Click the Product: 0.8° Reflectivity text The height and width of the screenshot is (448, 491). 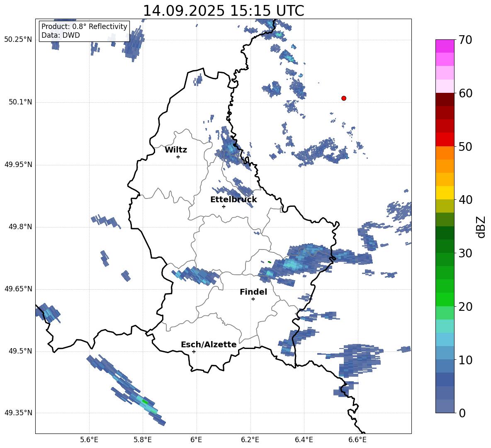(x=84, y=26)
